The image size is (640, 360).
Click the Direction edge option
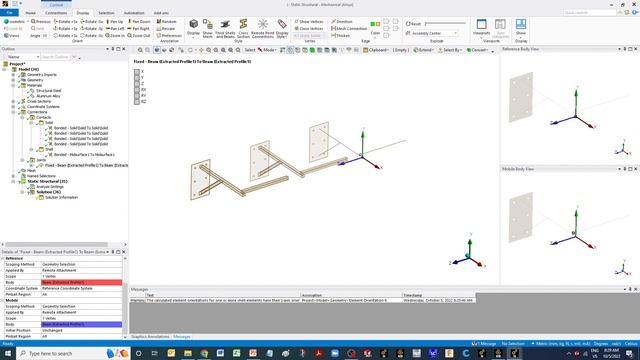342,21
